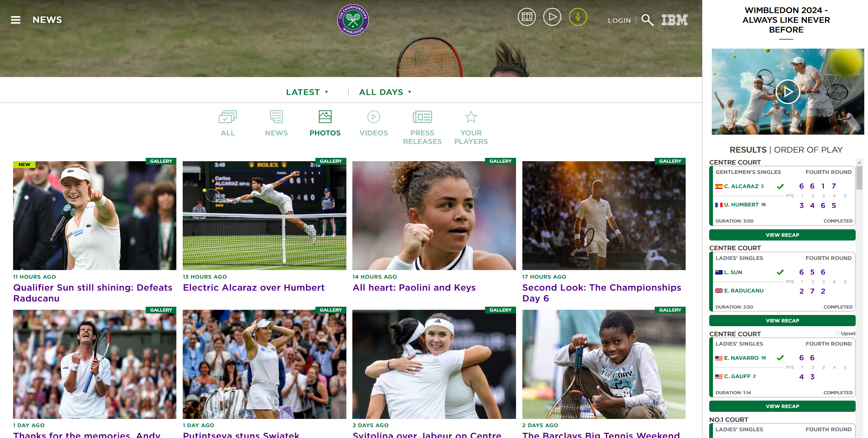Expand the ALL DAYS filter dropdown

point(385,92)
